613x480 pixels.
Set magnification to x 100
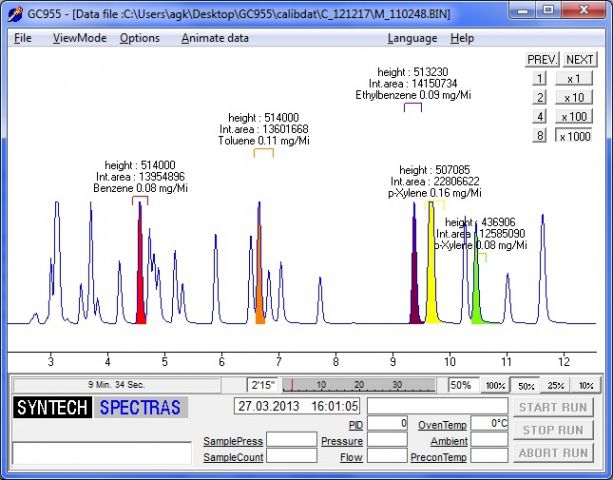(574, 116)
